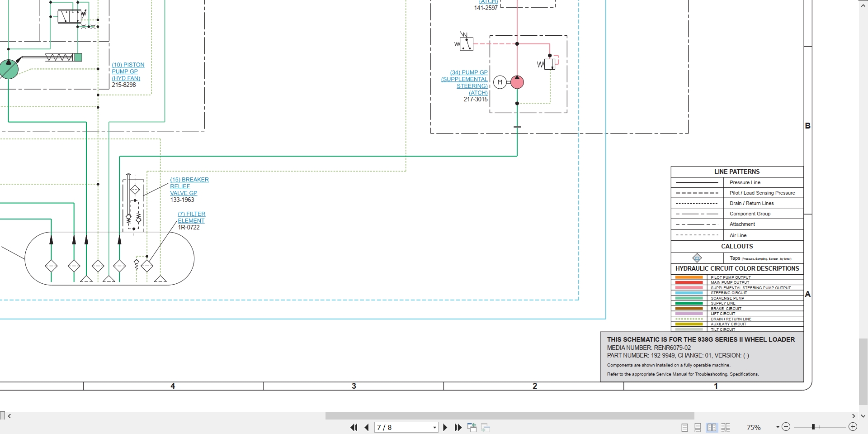Click the Attachment legend entry
The width and height of the screenshot is (868, 434).
[x=742, y=224]
